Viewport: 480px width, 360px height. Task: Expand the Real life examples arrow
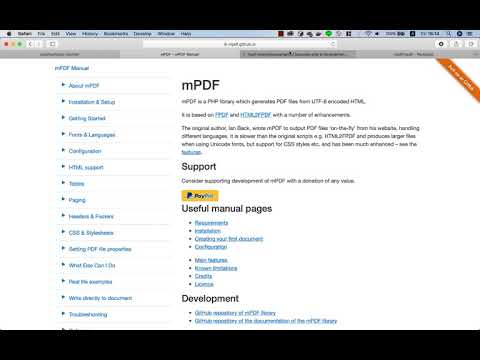pyautogui.click(x=63, y=281)
